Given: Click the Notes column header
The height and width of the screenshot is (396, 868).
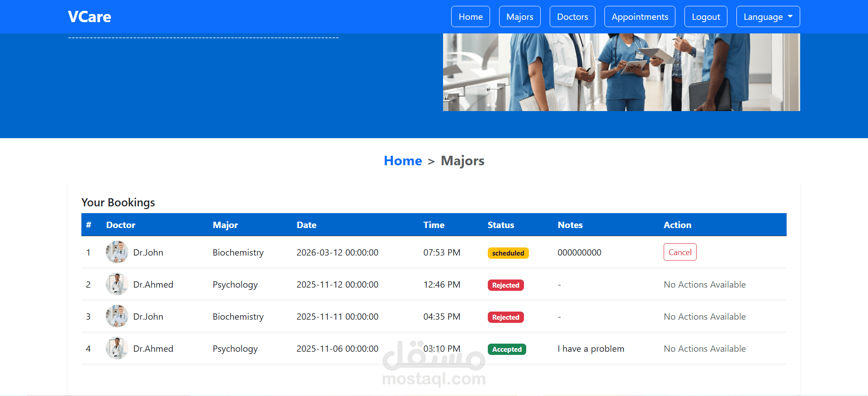Looking at the screenshot, I should 570,225.
